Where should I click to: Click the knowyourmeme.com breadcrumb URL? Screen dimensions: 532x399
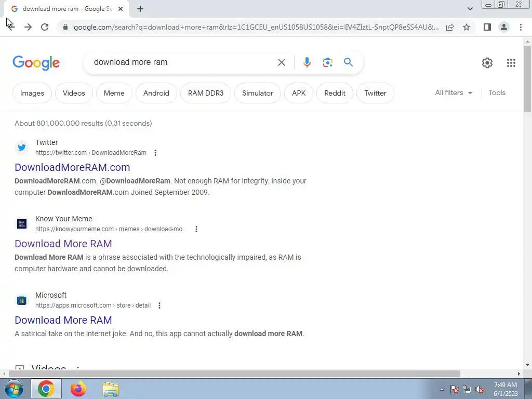[x=111, y=229]
